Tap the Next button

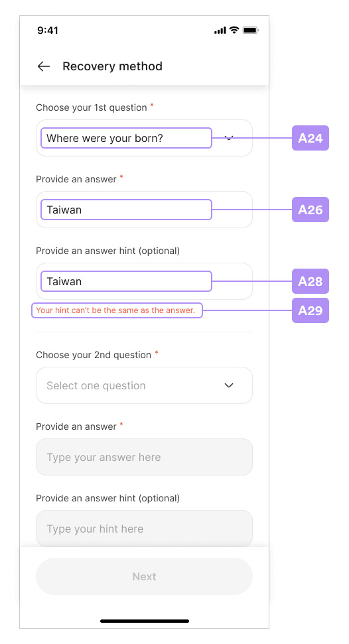144,576
